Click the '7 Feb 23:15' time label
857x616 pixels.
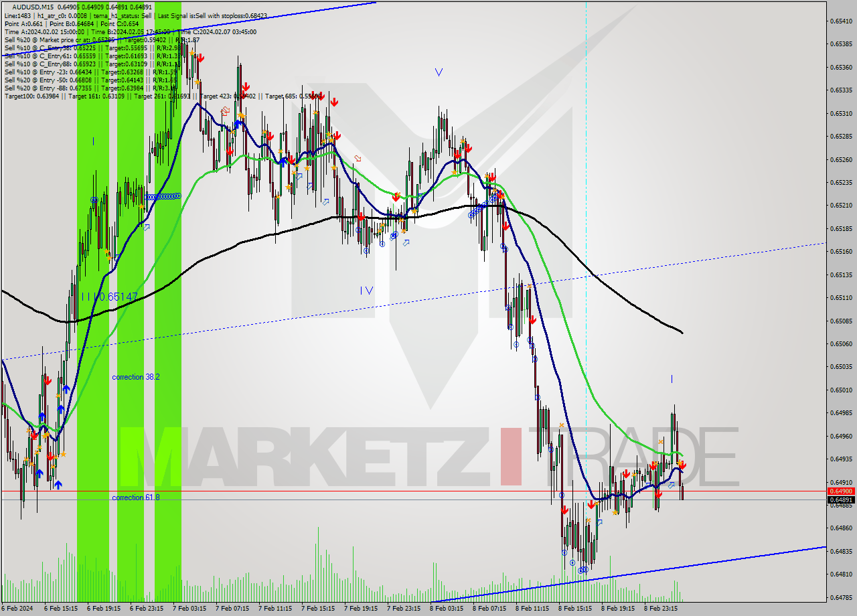[x=404, y=609]
